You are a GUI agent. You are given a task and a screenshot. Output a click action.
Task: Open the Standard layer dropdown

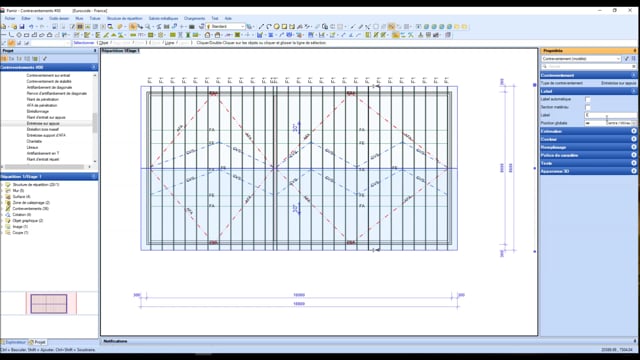(226, 27)
